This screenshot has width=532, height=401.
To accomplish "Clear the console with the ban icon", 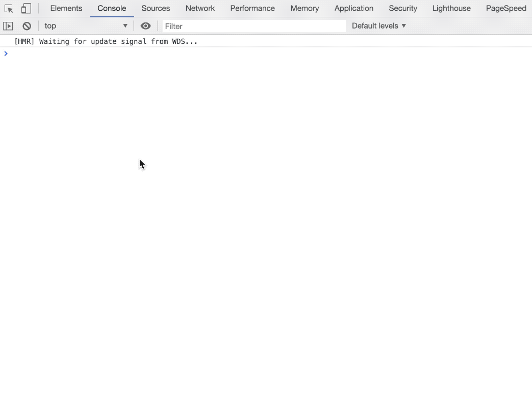I will click(x=27, y=26).
